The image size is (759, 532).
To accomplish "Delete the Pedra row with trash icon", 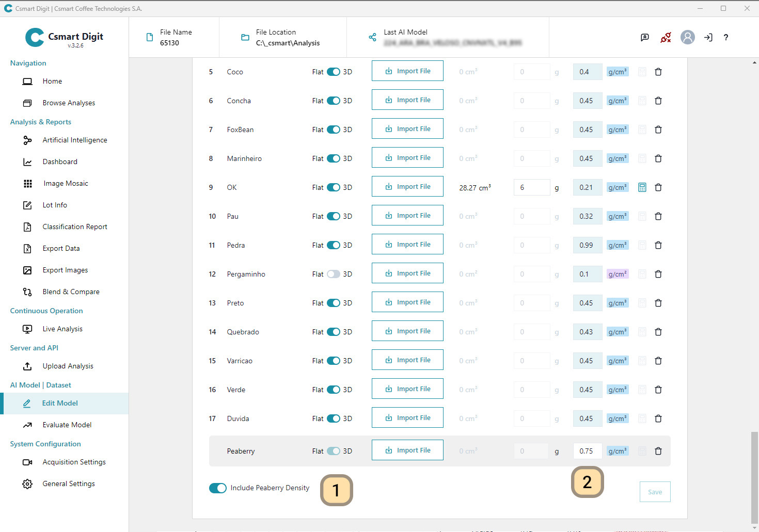I will click(x=658, y=245).
